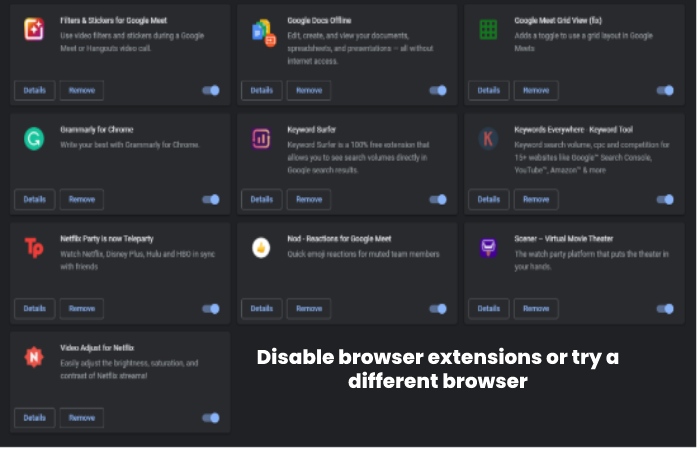
Task: Open Details for Google Docs Offline
Action: click(x=262, y=91)
